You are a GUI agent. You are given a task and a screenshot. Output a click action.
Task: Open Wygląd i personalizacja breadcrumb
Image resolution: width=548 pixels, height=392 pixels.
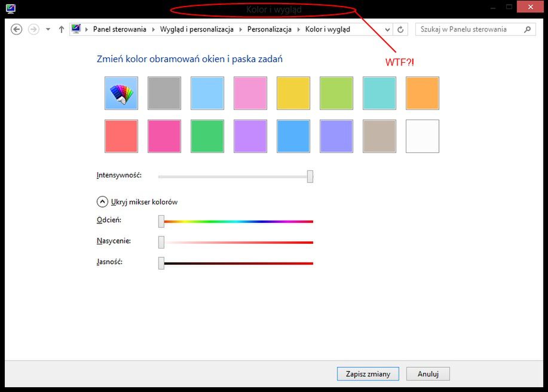[x=197, y=29]
